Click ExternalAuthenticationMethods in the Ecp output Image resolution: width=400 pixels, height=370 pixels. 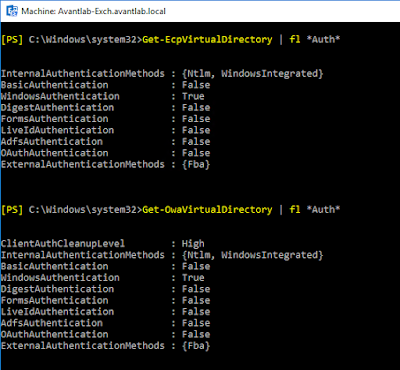83,164
